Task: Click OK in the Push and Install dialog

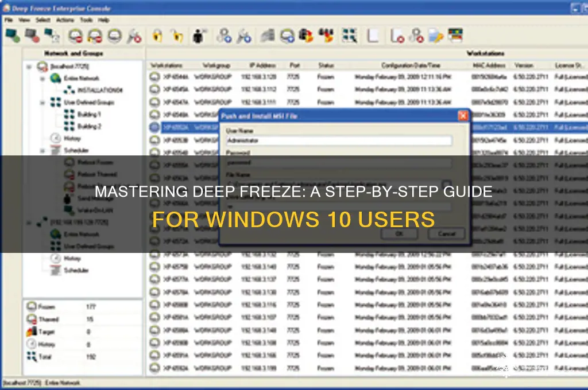Action: [400, 233]
